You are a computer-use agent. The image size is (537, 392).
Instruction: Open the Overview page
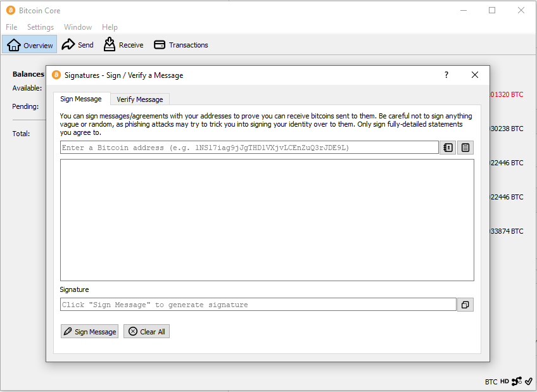30,45
